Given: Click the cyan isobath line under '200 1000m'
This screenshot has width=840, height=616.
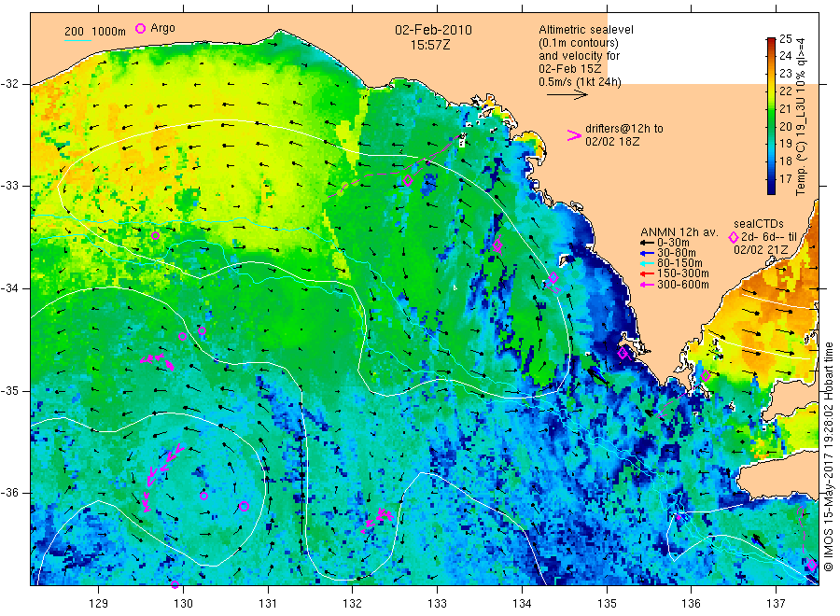Looking at the screenshot, I should [x=77, y=39].
